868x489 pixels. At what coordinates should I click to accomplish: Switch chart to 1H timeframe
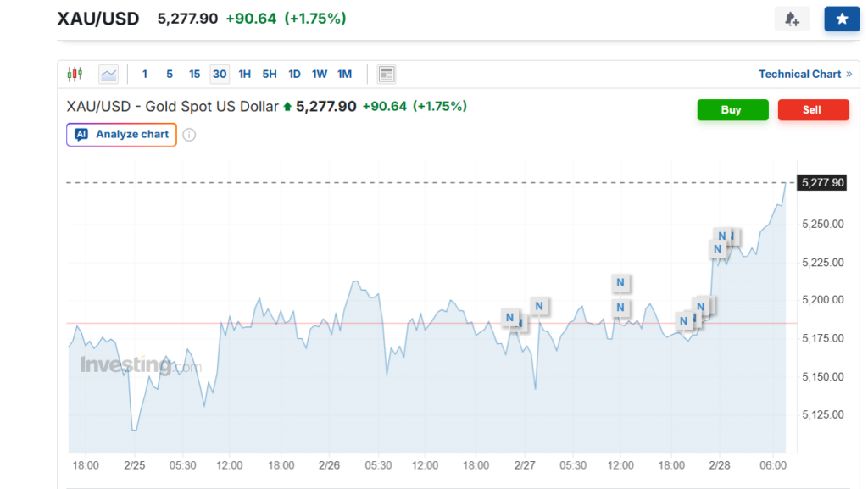244,75
